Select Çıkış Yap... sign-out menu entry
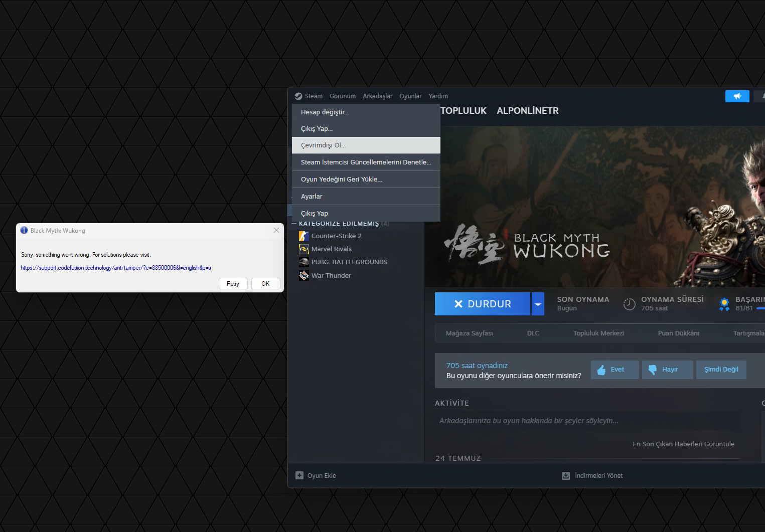This screenshot has height=532, width=765. pyautogui.click(x=366, y=128)
